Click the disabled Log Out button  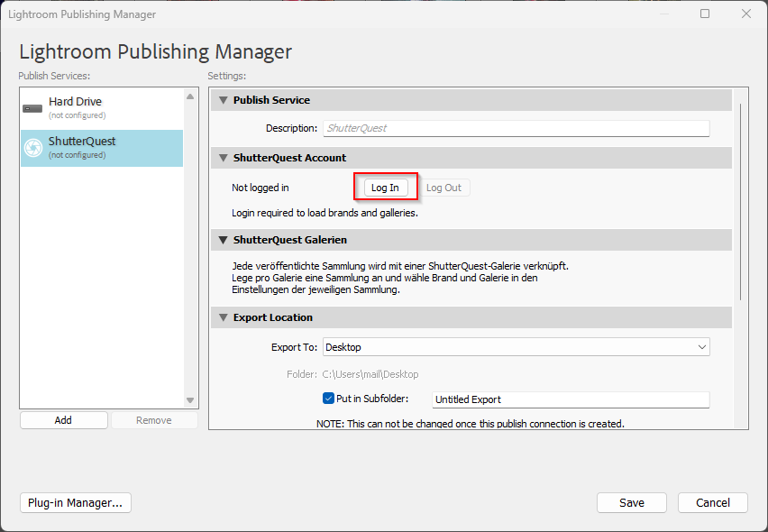coord(444,188)
